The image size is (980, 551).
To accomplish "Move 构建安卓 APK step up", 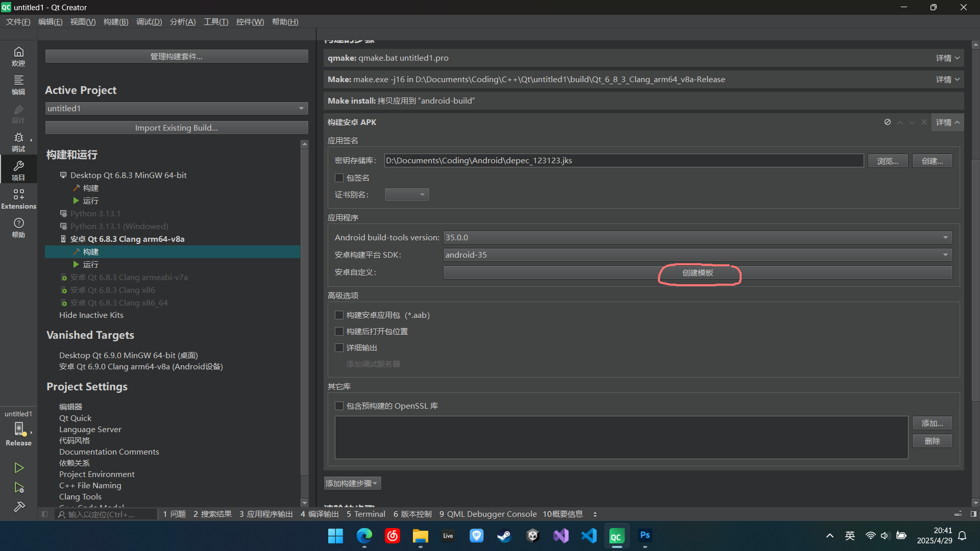I will (900, 122).
